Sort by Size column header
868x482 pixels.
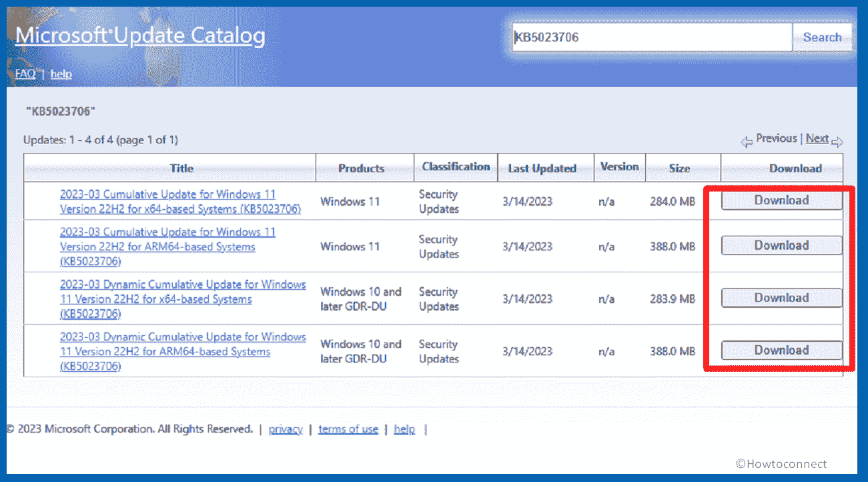coord(679,168)
